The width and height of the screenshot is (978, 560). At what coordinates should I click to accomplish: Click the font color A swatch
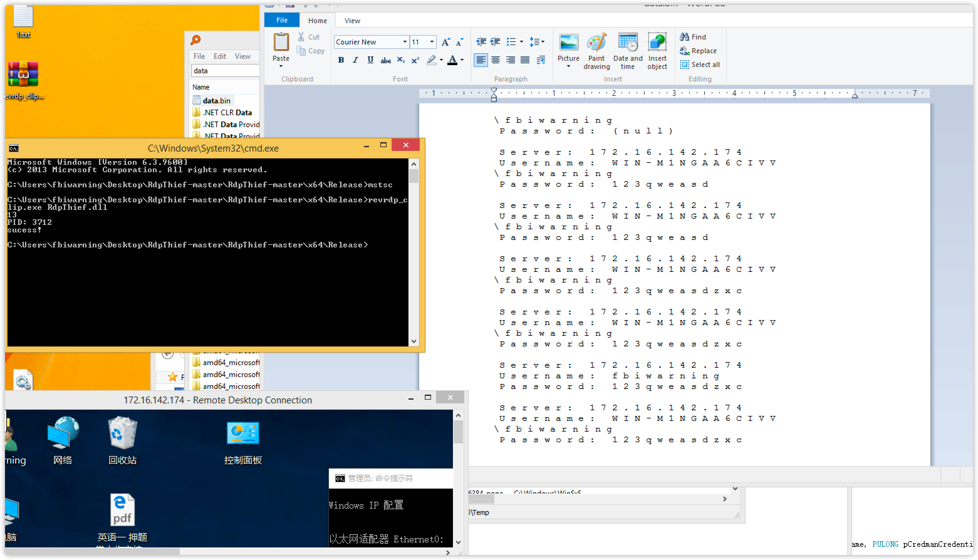pyautogui.click(x=452, y=60)
